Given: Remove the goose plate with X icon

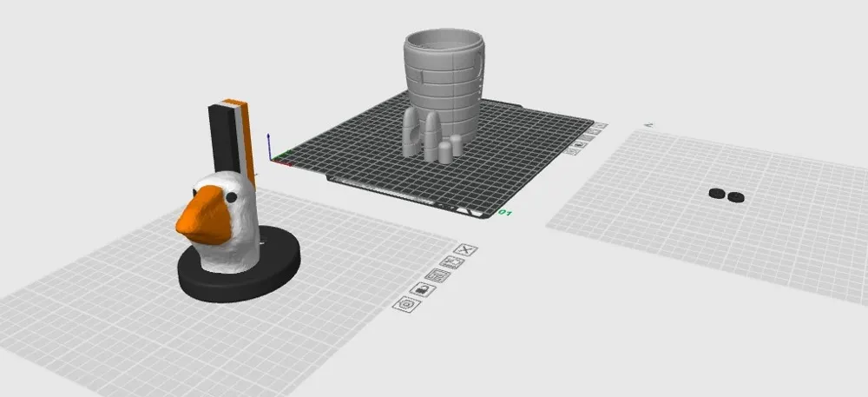Looking at the screenshot, I should (x=465, y=251).
